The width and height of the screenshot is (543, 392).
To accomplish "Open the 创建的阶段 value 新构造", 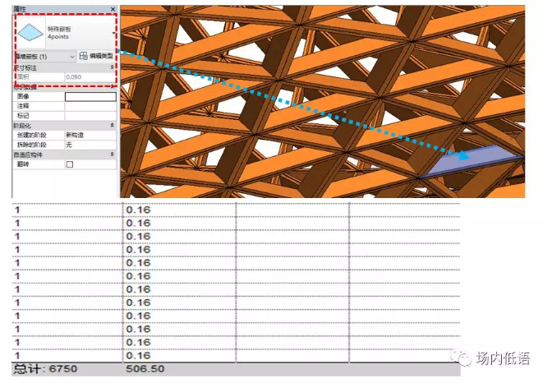I will tap(90, 135).
